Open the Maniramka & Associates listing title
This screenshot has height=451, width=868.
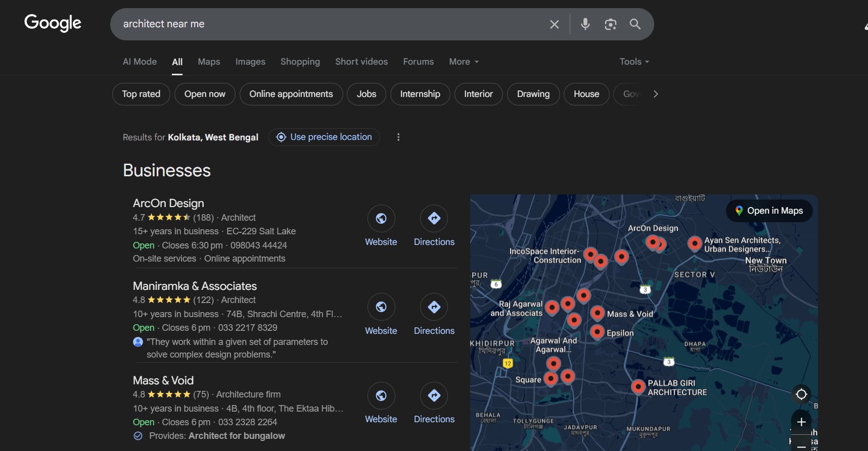pyautogui.click(x=195, y=286)
